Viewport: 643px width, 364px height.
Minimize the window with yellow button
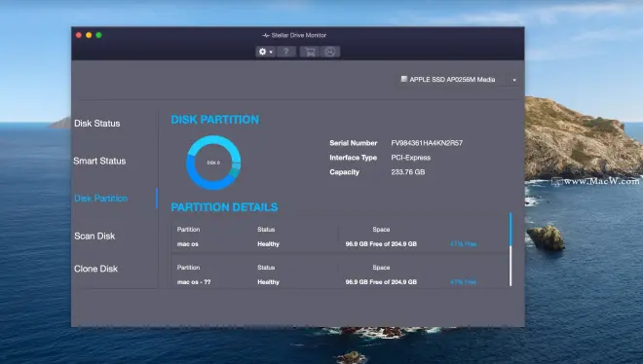tap(89, 35)
